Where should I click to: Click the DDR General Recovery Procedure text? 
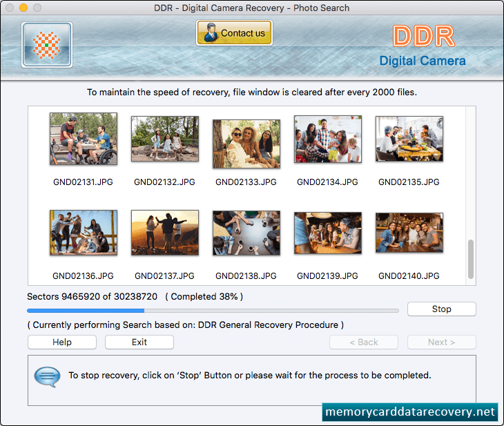[x=268, y=325]
